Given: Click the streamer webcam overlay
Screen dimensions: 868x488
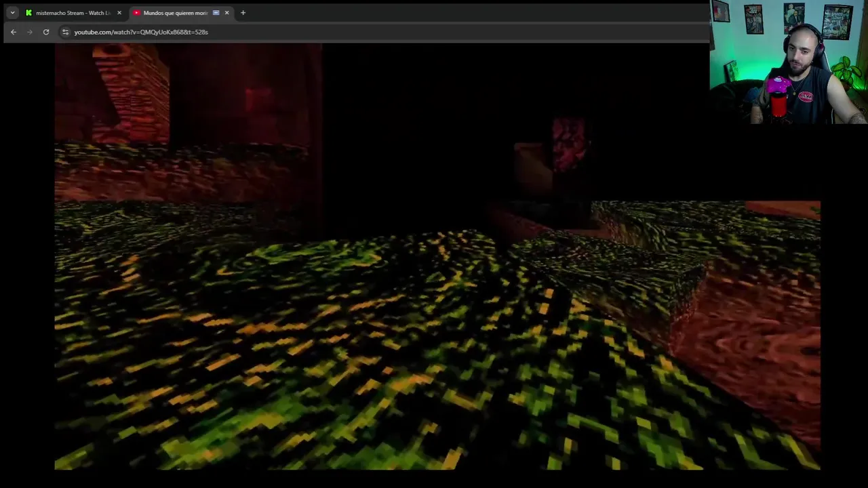Looking at the screenshot, I should (789, 62).
